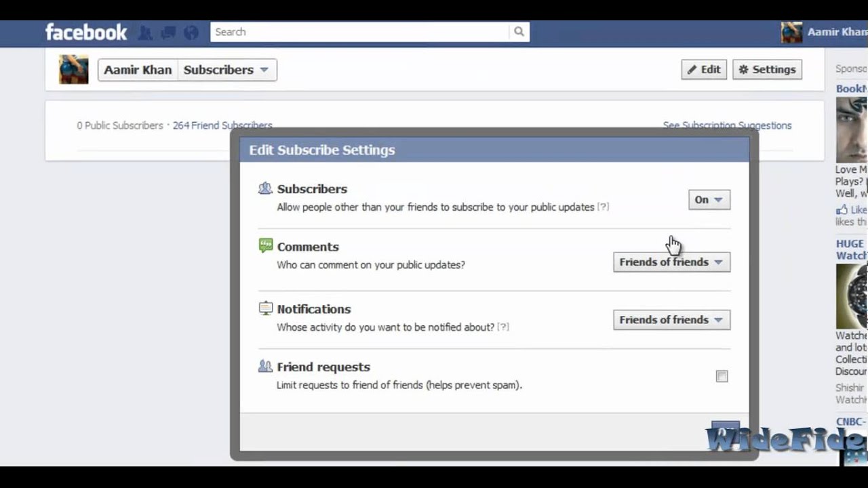Open See Subscription Suggestions link
This screenshot has height=488, width=868.
pos(727,125)
